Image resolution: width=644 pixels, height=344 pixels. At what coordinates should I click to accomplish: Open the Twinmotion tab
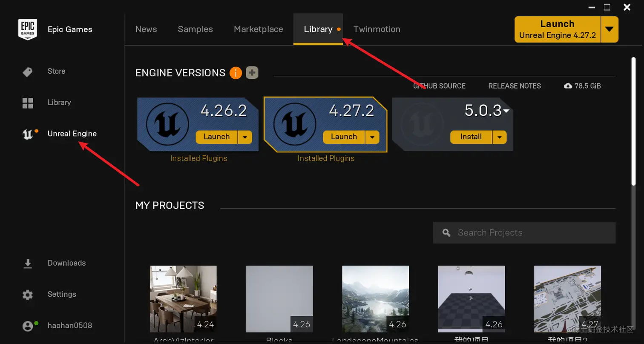point(377,29)
